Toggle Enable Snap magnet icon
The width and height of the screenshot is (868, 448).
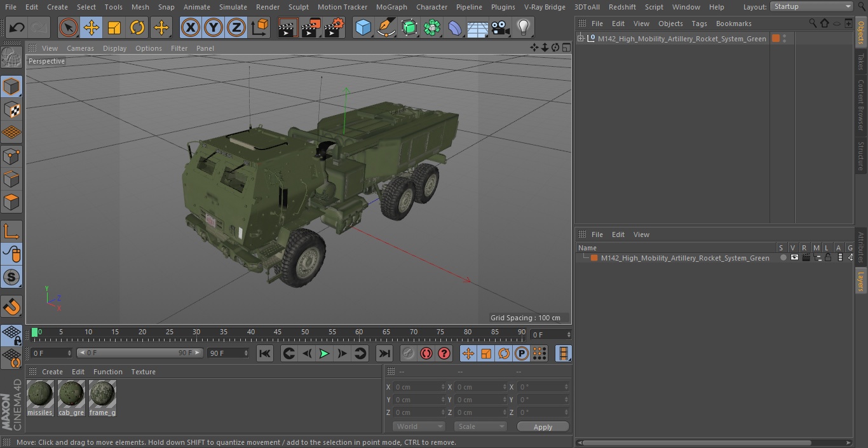tap(11, 307)
